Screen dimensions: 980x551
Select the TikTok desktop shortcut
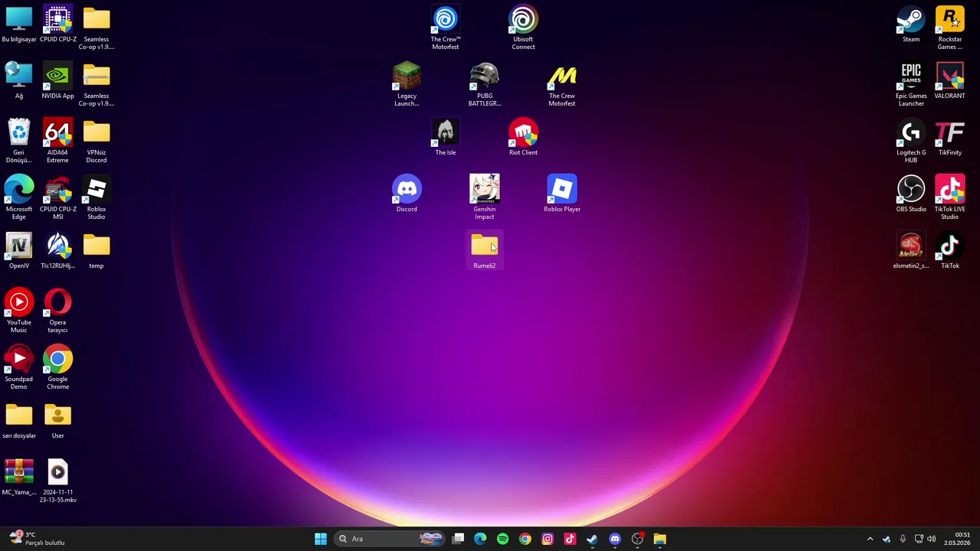pos(950,252)
